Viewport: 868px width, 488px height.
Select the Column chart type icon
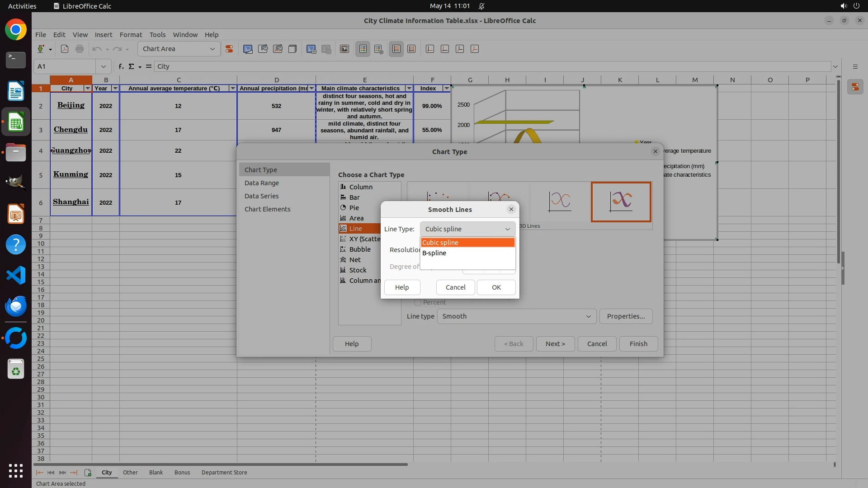pos(343,187)
